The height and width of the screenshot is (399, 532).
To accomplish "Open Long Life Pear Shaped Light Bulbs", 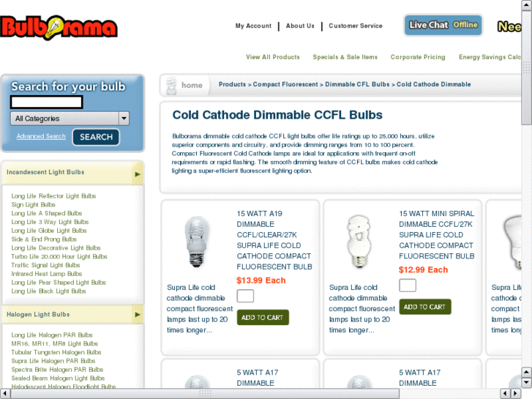I will pos(59,283).
